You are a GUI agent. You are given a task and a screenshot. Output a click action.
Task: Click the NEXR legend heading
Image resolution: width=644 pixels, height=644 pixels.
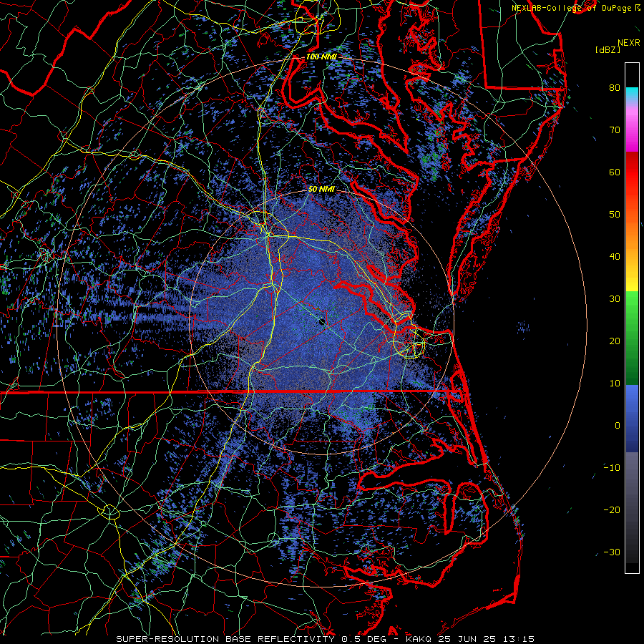click(628, 43)
